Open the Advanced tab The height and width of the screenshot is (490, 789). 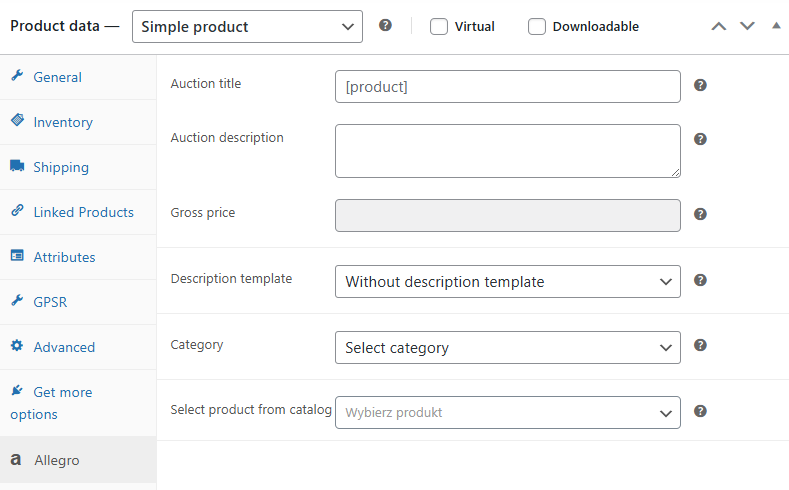tap(78, 347)
